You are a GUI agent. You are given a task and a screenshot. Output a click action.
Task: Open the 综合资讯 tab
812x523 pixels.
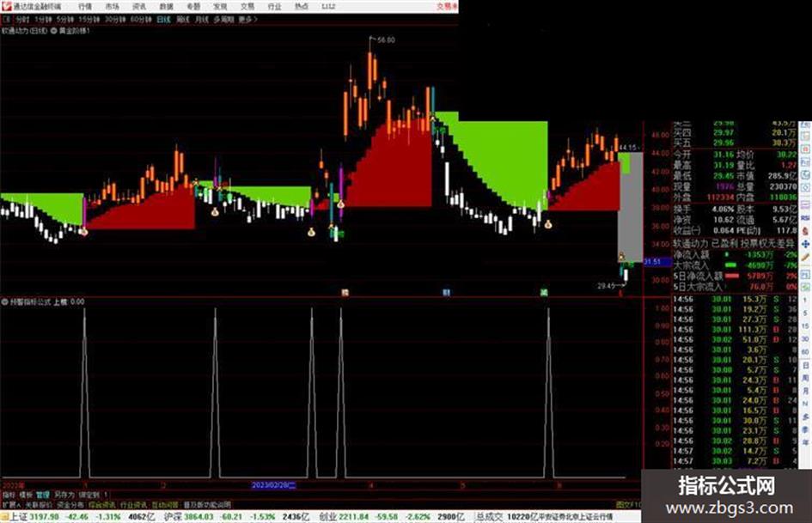102,504
